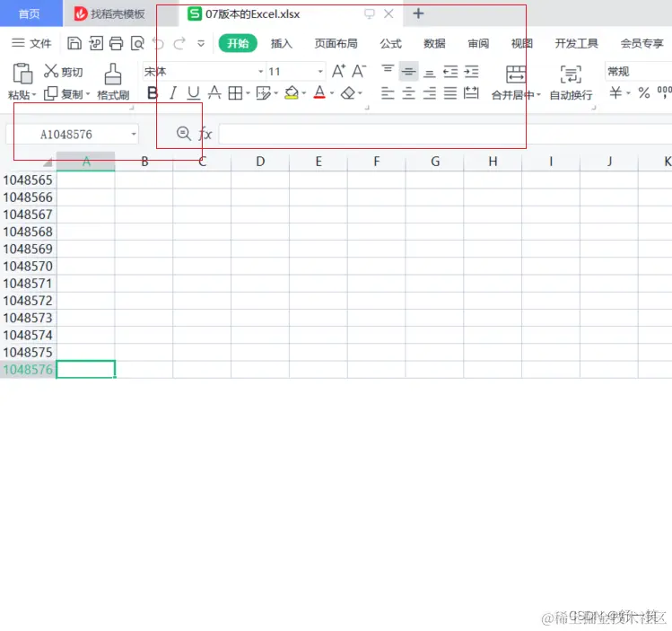Click the fx insert function icon

pyautogui.click(x=205, y=134)
